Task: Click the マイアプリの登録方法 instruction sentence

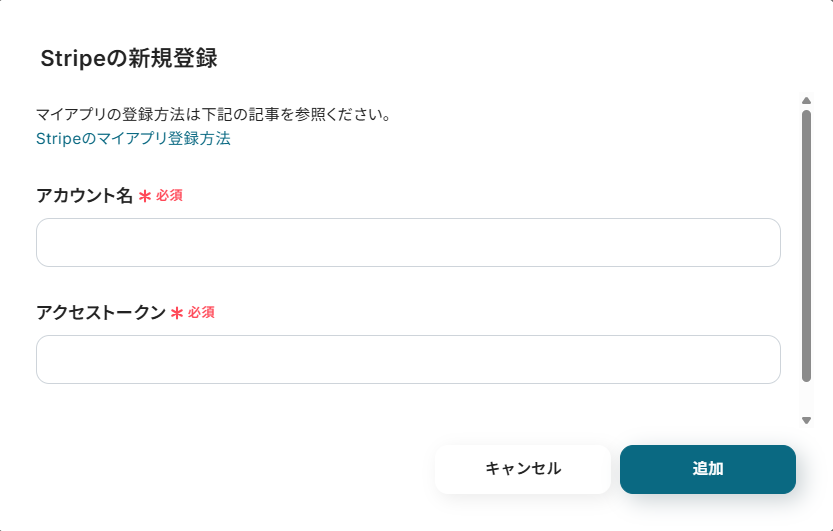Action: pyautogui.click(x=212, y=114)
